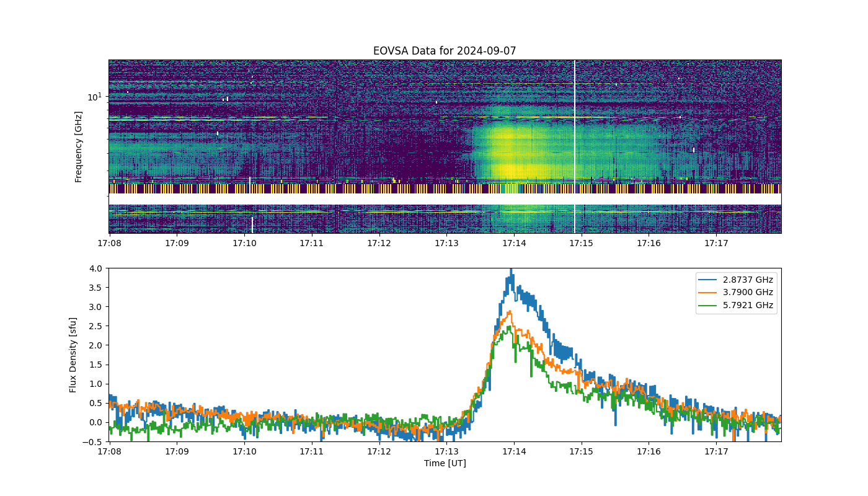Click the 2.8737 GHz legend entry
The width and height of the screenshot is (868, 496).
point(736,280)
